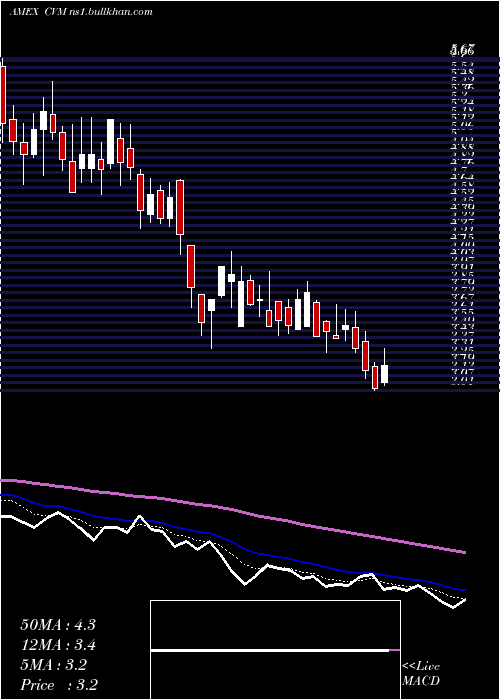Click the MACD indicator box
The image size is (500, 700).
click(x=275, y=650)
